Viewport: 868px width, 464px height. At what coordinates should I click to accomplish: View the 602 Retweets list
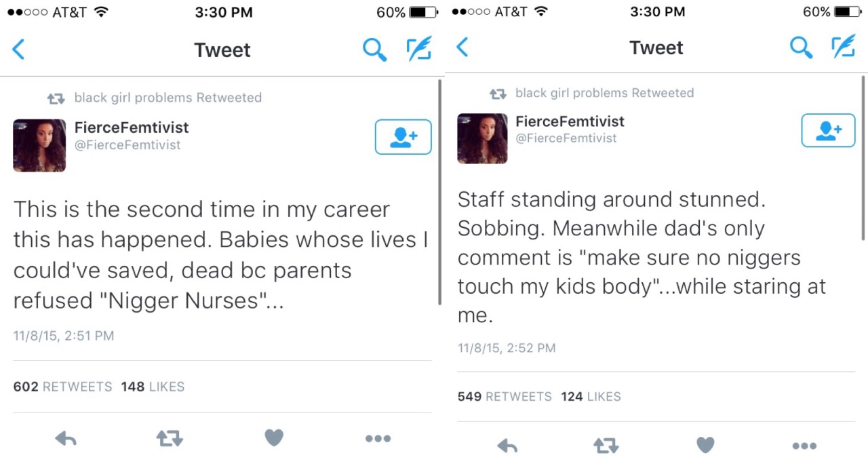tap(62, 387)
